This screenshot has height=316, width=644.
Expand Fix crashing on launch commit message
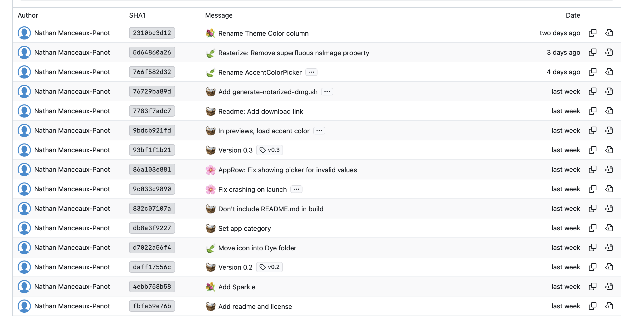point(296,189)
